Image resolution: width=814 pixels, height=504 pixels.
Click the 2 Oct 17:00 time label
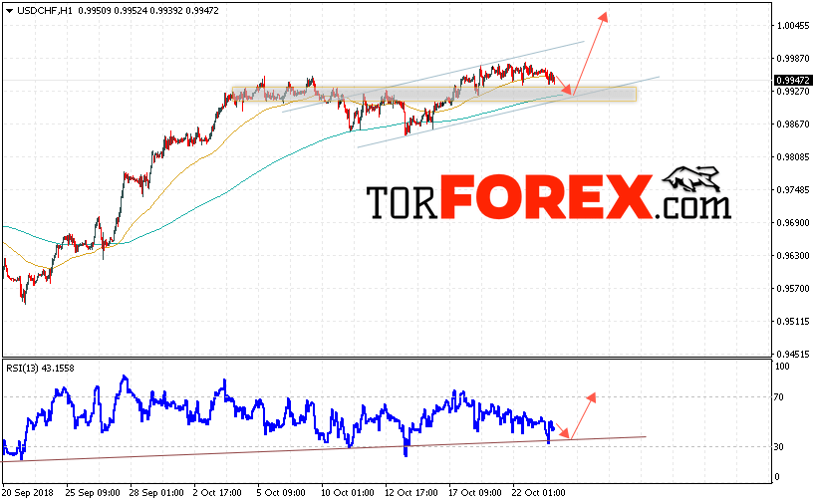pos(217,493)
